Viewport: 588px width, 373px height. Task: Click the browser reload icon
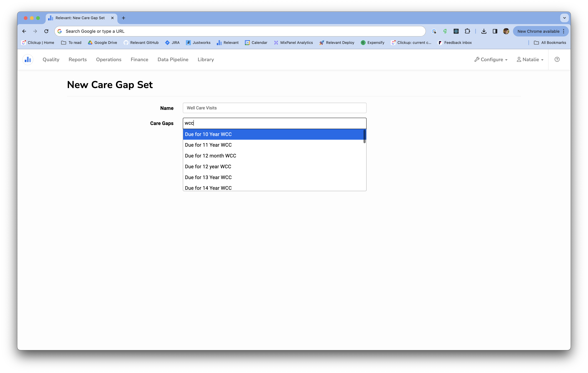tap(46, 31)
